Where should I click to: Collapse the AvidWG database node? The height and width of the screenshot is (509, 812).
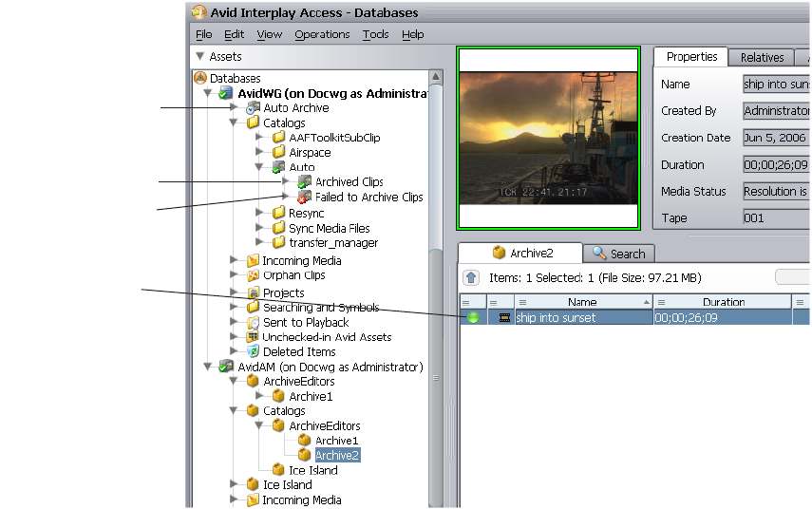(208, 94)
